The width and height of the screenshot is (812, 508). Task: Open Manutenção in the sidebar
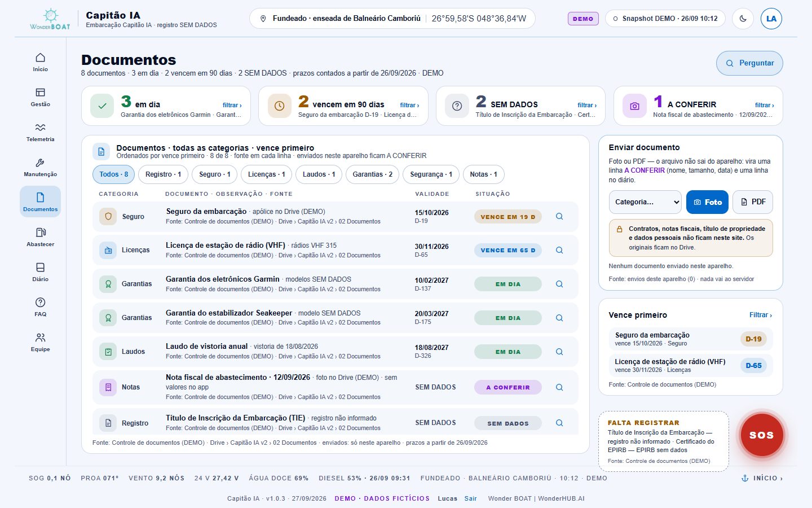(40, 167)
